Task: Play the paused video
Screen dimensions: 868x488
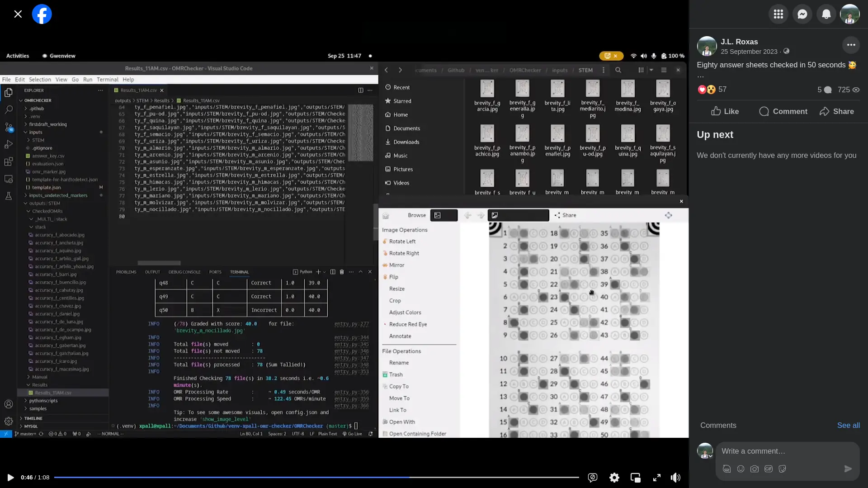Action: (x=10, y=478)
